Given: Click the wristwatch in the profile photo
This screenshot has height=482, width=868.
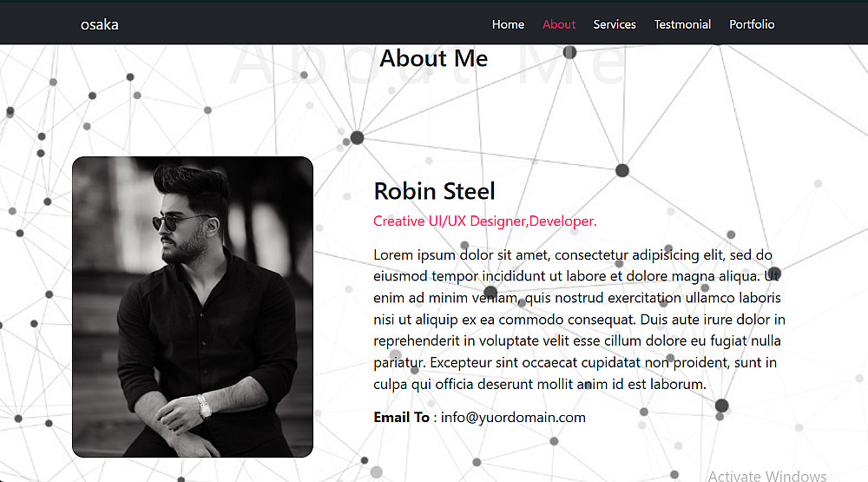Looking at the screenshot, I should [204, 405].
